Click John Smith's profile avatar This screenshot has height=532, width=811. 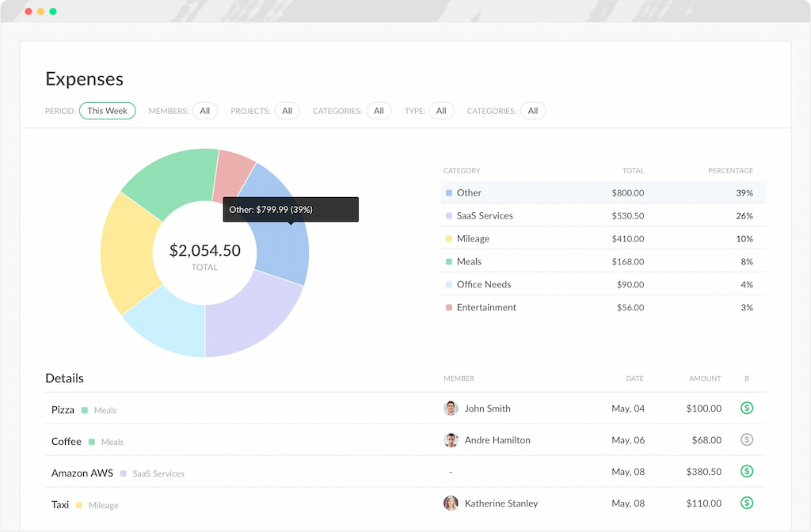point(451,408)
